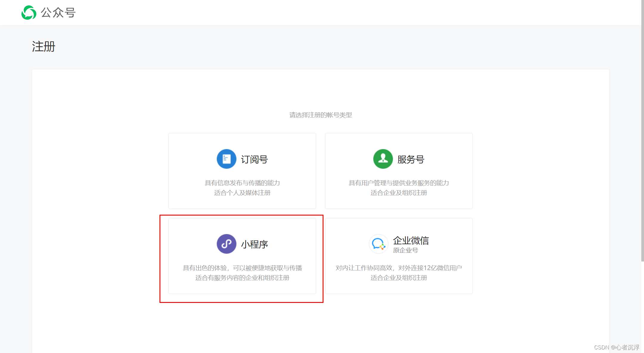Click the 注册 page heading
Viewport: 644px width, 353px height.
click(x=44, y=47)
